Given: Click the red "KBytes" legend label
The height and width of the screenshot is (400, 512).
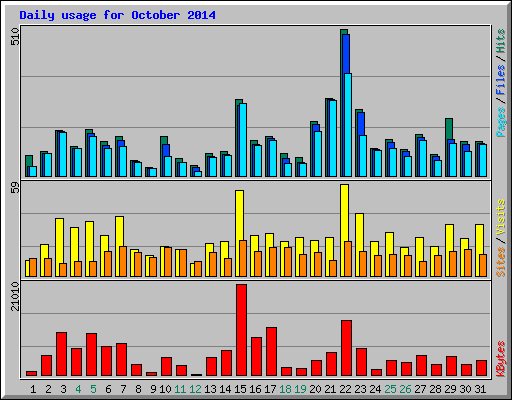Looking at the screenshot, I should [501, 359].
